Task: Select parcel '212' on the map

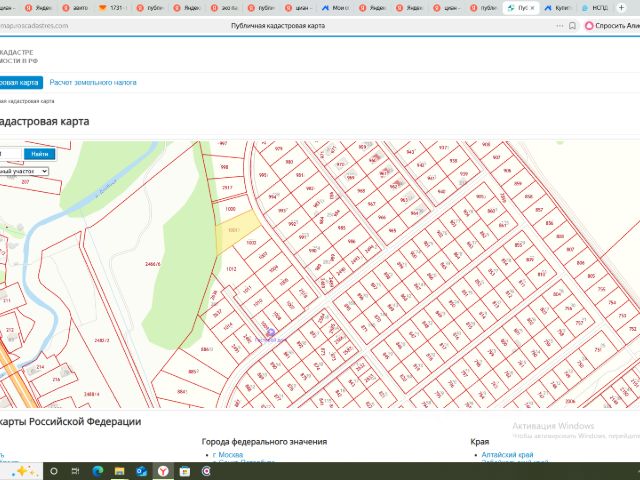Action: [10, 330]
